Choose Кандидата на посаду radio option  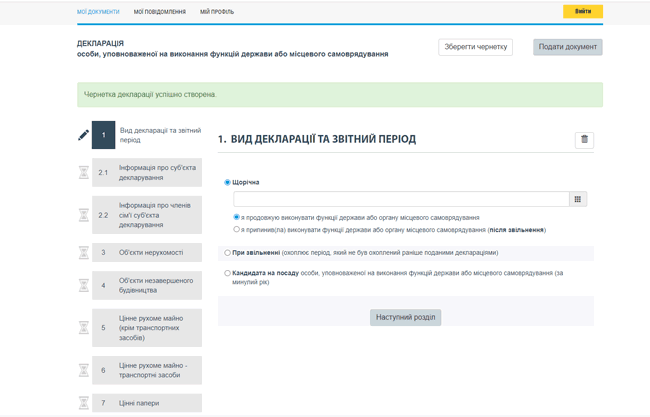pos(228,272)
